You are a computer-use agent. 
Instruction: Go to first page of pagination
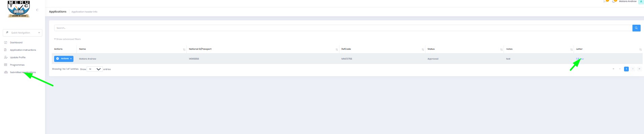click(613, 69)
